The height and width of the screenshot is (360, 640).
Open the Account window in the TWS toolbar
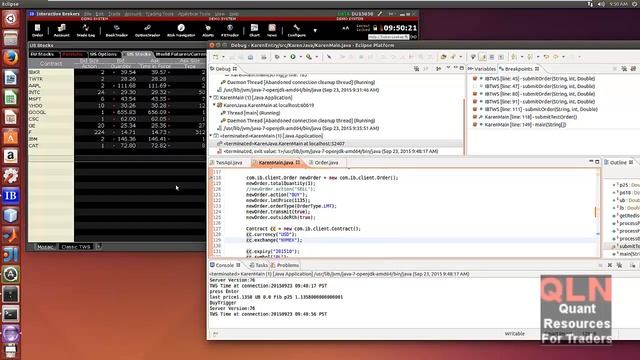pyautogui.click(x=62, y=30)
